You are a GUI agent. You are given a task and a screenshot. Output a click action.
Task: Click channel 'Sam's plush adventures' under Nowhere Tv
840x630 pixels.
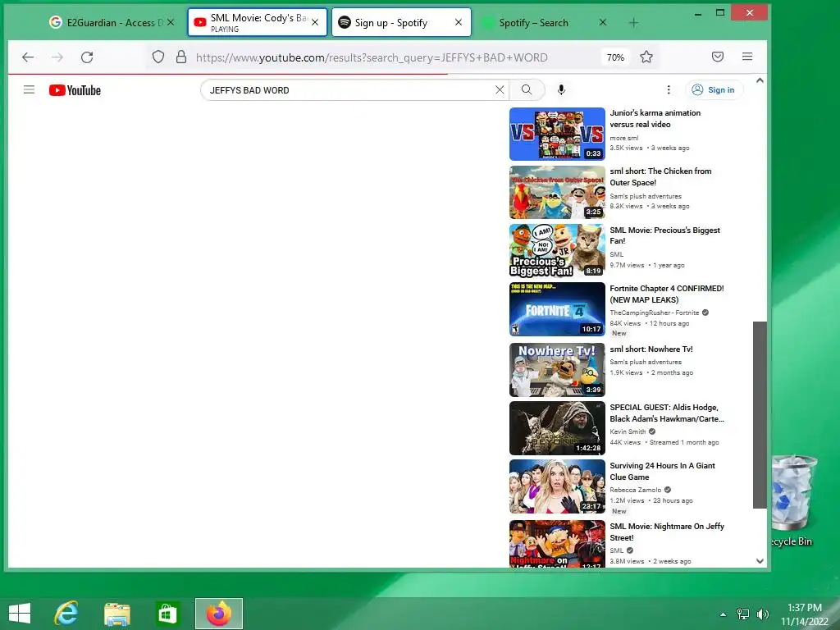tap(646, 362)
